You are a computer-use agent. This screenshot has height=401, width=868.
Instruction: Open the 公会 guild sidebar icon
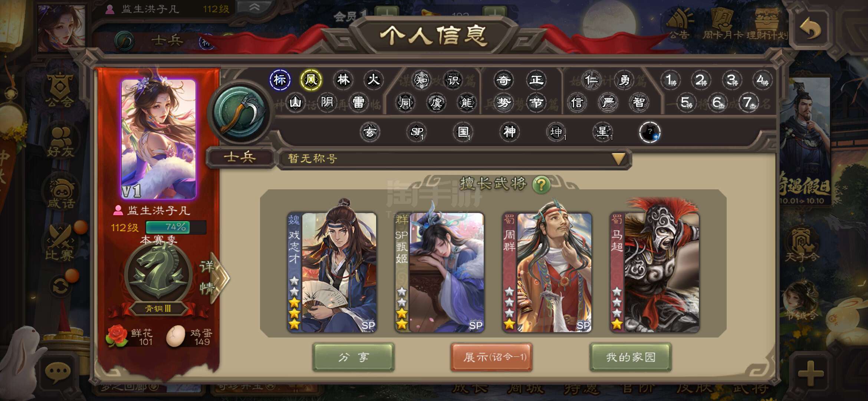60,90
